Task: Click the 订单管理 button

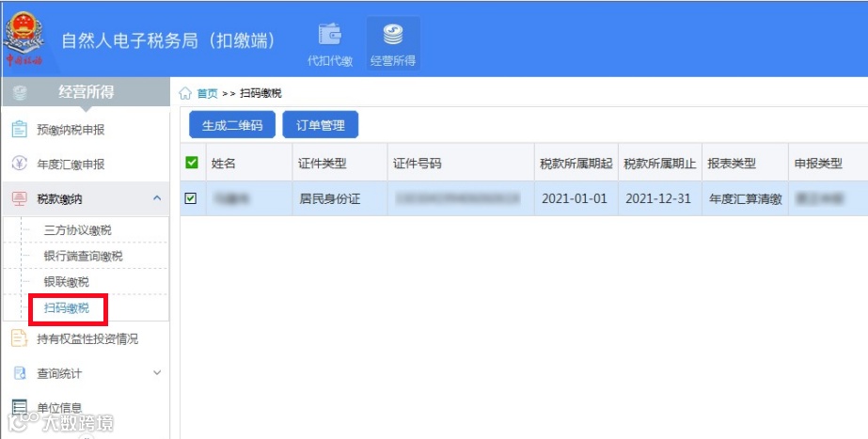Action: point(321,125)
